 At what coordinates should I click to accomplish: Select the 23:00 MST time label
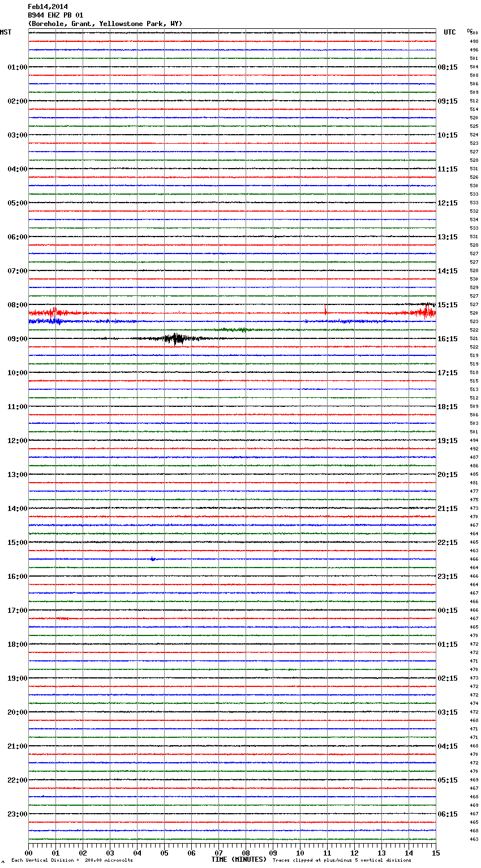click(18, 814)
